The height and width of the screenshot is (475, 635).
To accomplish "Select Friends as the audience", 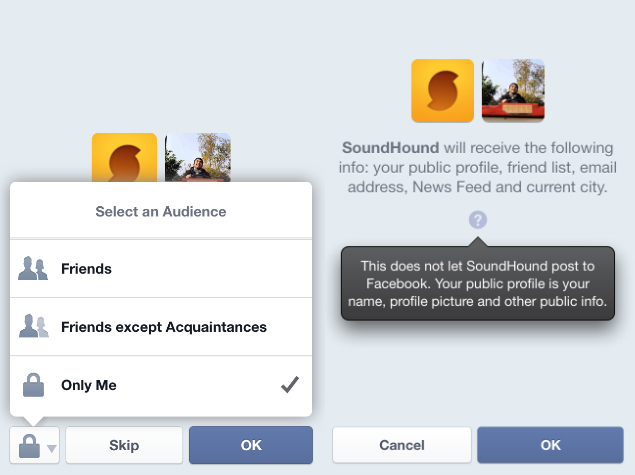I will tap(161, 269).
